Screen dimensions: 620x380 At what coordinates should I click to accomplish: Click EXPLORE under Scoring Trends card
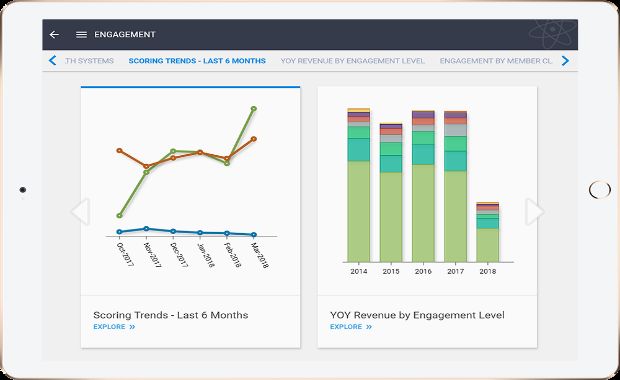114,327
